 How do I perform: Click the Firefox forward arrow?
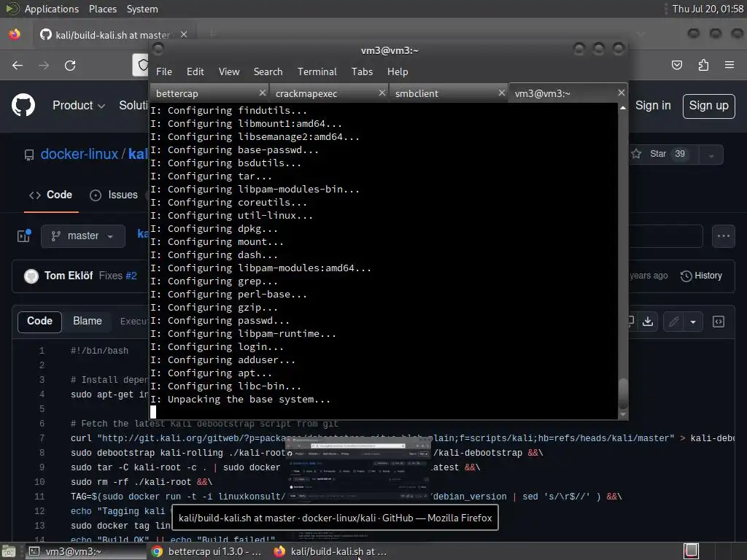44,65
